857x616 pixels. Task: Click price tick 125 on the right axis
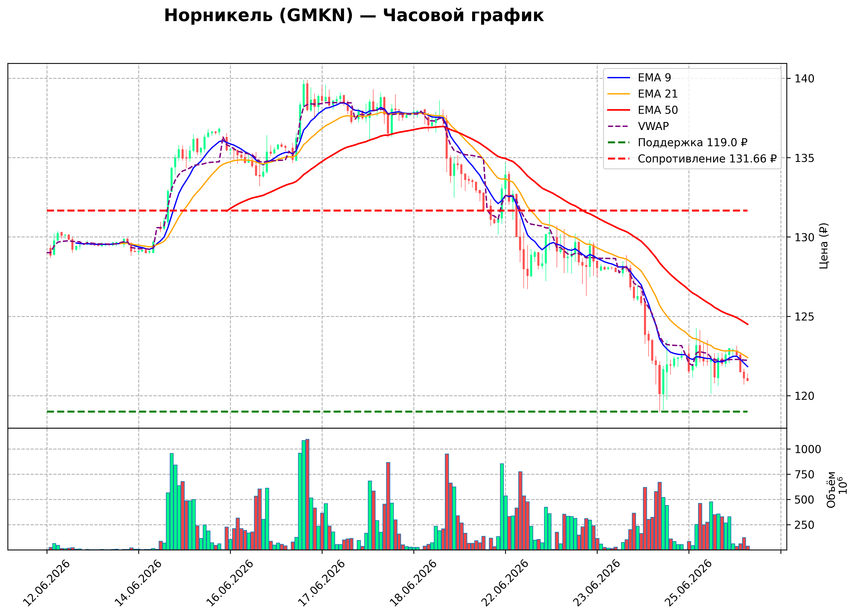point(804,317)
